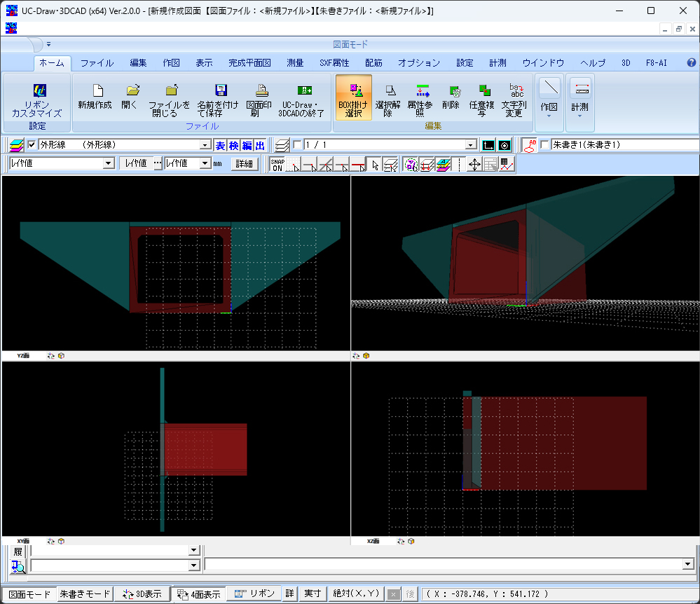Select the BOX掛け選択 tool
This screenshot has width=700, height=604.
[354, 97]
